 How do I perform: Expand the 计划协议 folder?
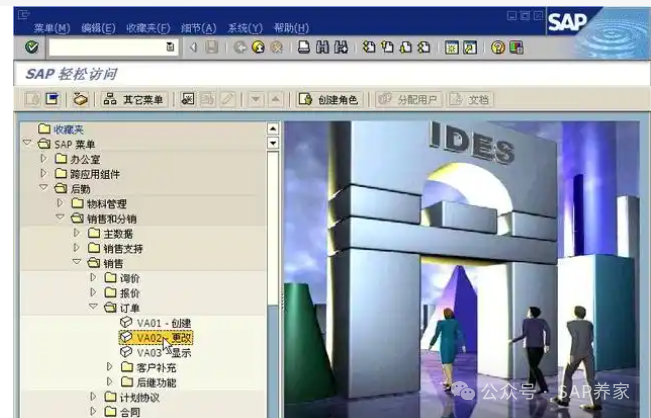[93, 397]
